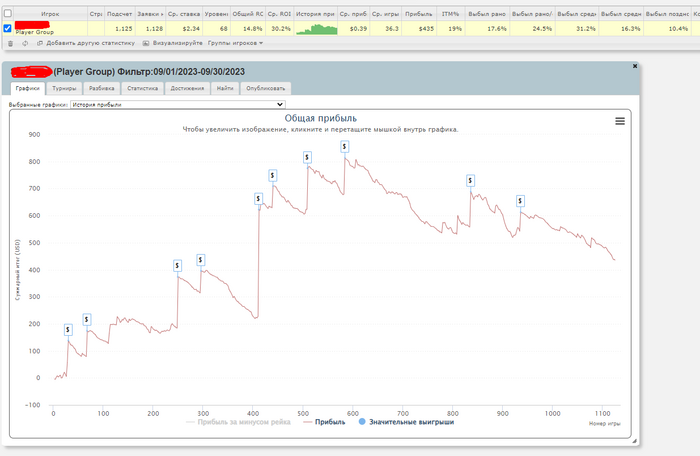
Task: Open the 'Разбивка' tab
Action: click(102, 88)
